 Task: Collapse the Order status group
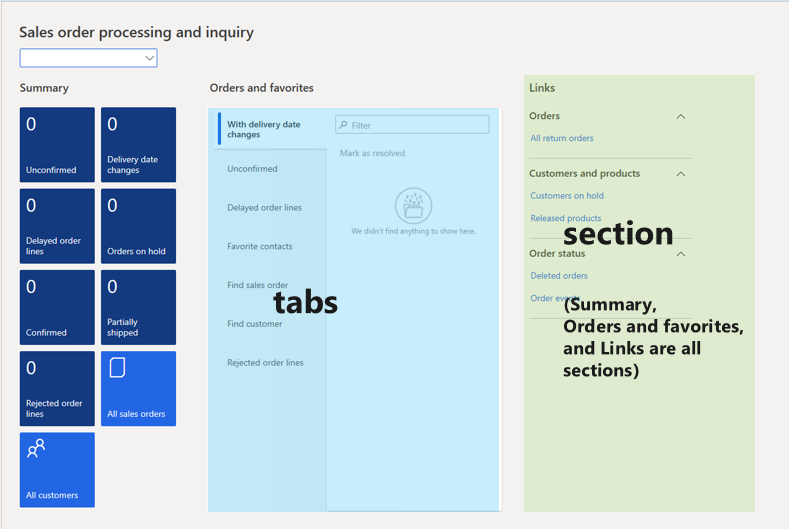tap(681, 254)
